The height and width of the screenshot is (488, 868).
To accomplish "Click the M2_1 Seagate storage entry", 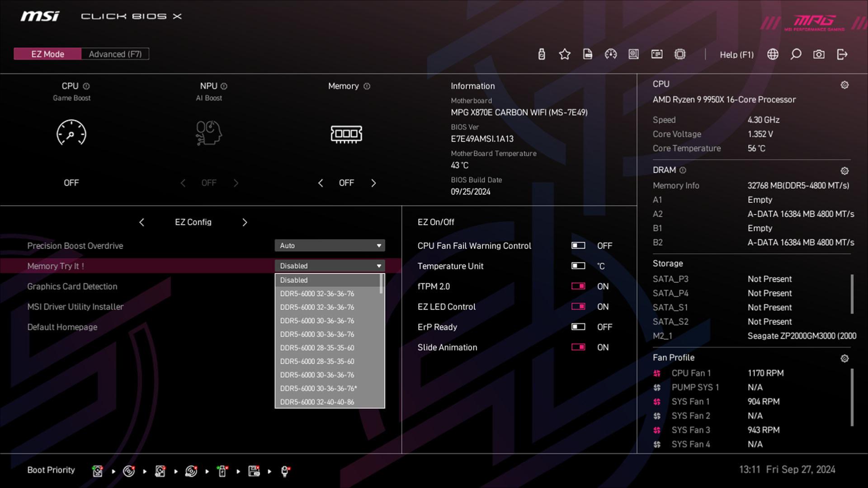I will pos(754,336).
